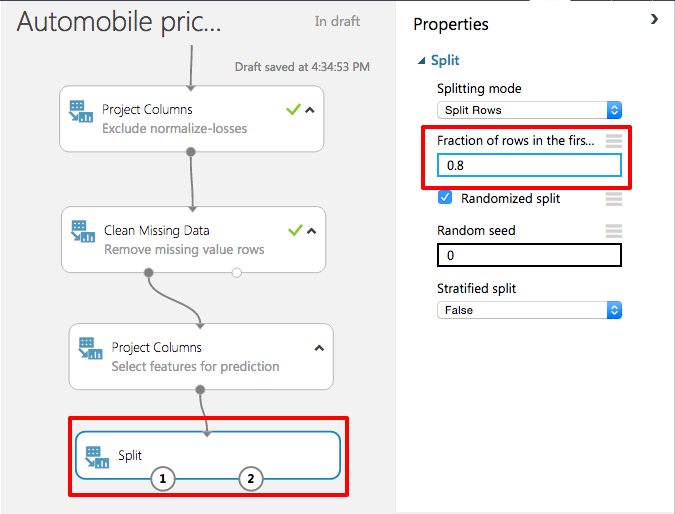
Task: Click the Split module output port 2
Action: tap(250, 480)
